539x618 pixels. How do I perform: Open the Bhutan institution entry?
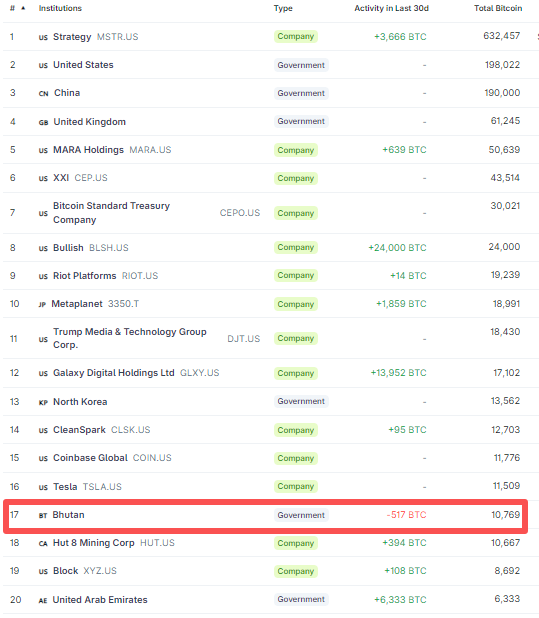click(69, 515)
